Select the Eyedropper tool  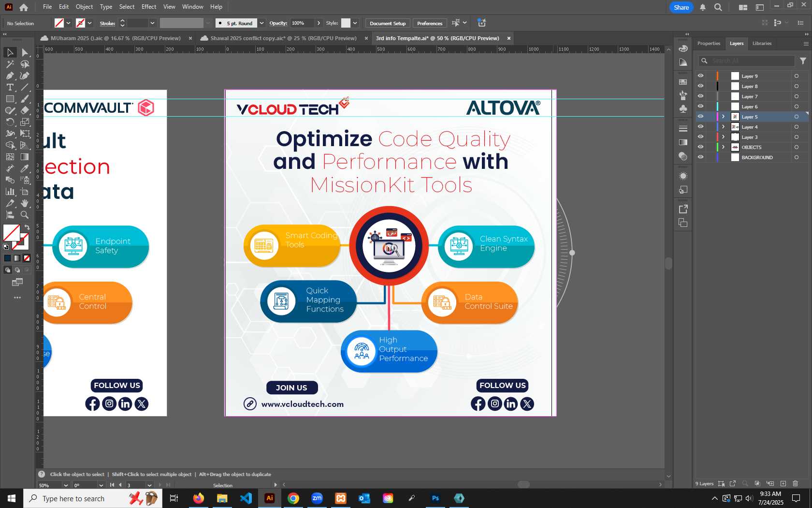coord(25,168)
